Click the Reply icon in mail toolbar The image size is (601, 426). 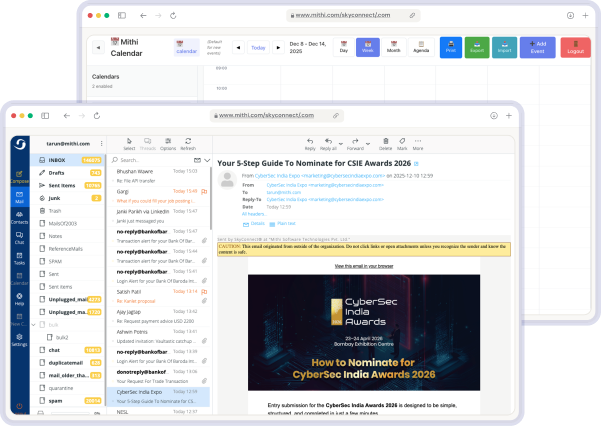tap(311, 141)
